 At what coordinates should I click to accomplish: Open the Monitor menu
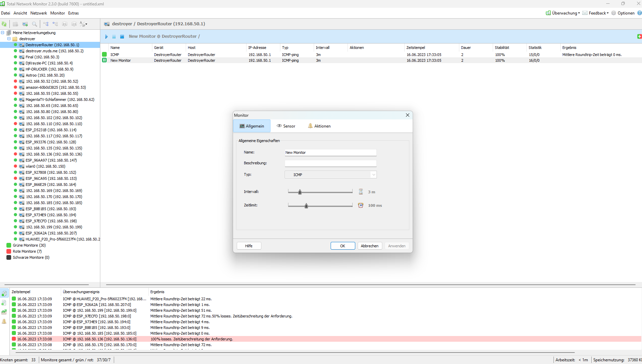coord(58,13)
